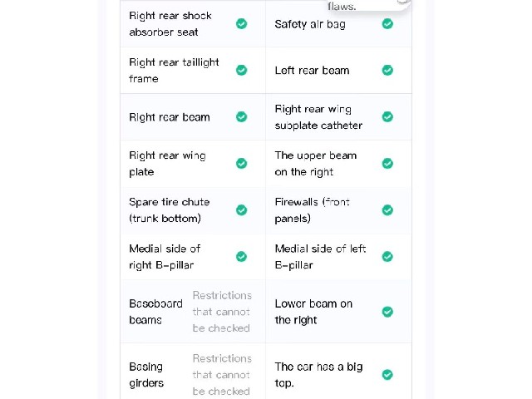This screenshot has width=532, height=399.
Task: Click green check for Firewalls (front panels)
Action: tap(387, 210)
